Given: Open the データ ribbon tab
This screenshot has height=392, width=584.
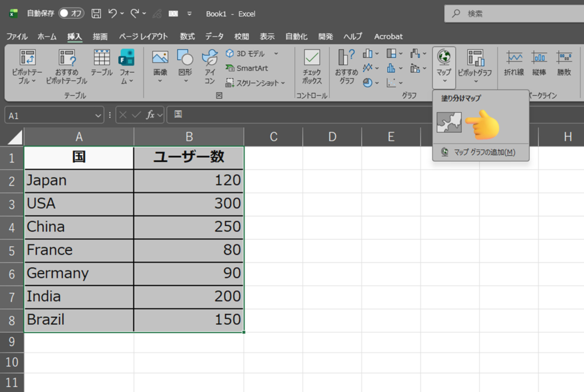Looking at the screenshot, I should pos(214,36).
